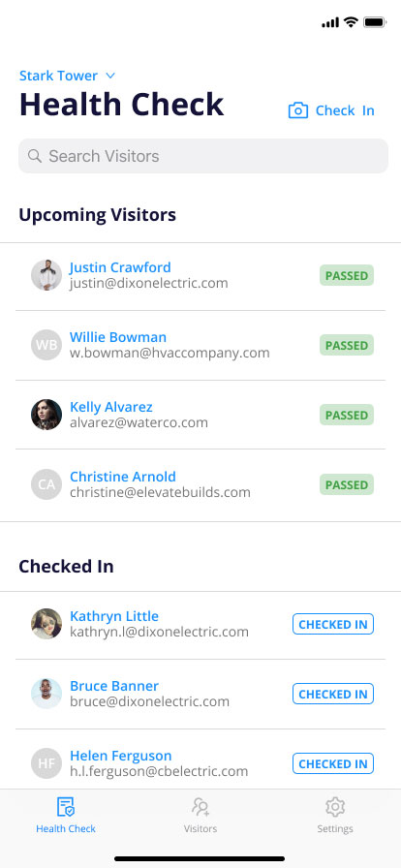Open the Settings gear icon
Image resolution: width=401 pixels, height=868 pixels.
[335, 807]
